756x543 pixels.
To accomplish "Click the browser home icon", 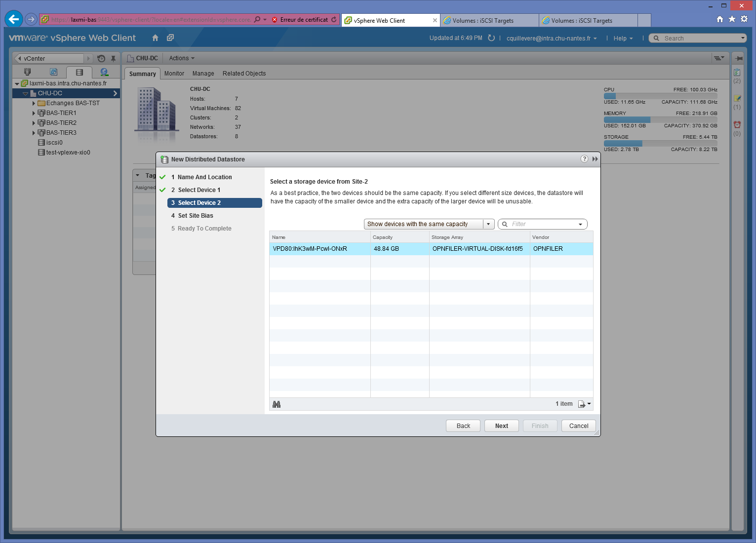I will (720, 19).
